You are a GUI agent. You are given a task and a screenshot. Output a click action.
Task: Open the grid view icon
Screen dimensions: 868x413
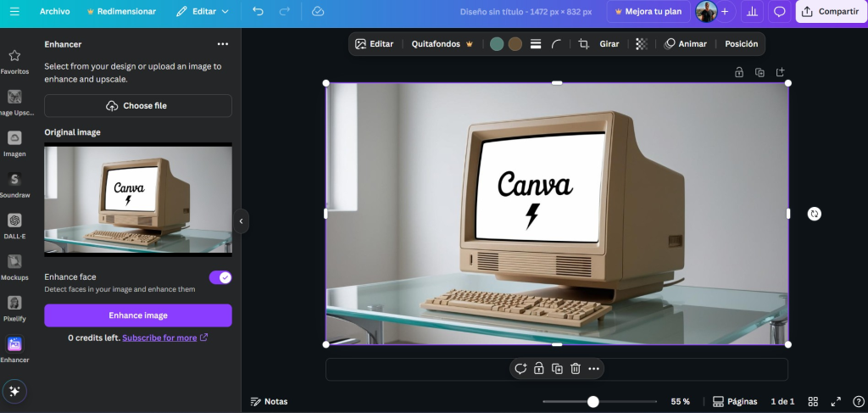point(813,401)
